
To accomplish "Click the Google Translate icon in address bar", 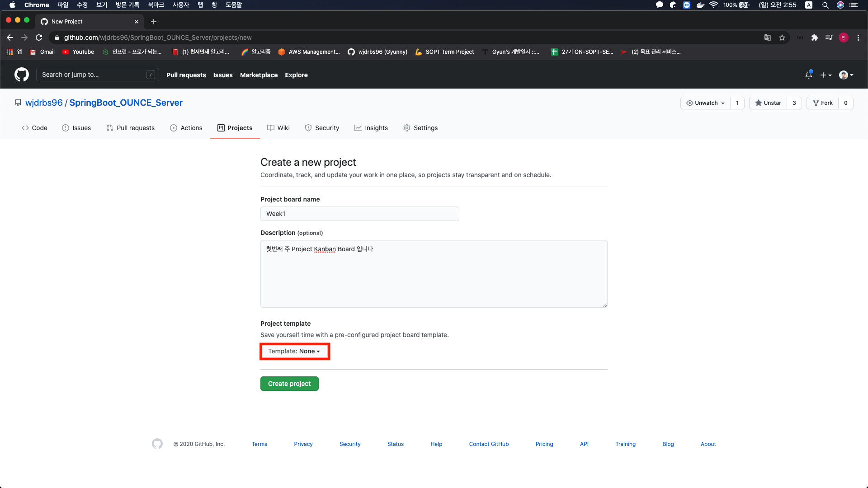I will pyautogui.click(x=767, y=38).
